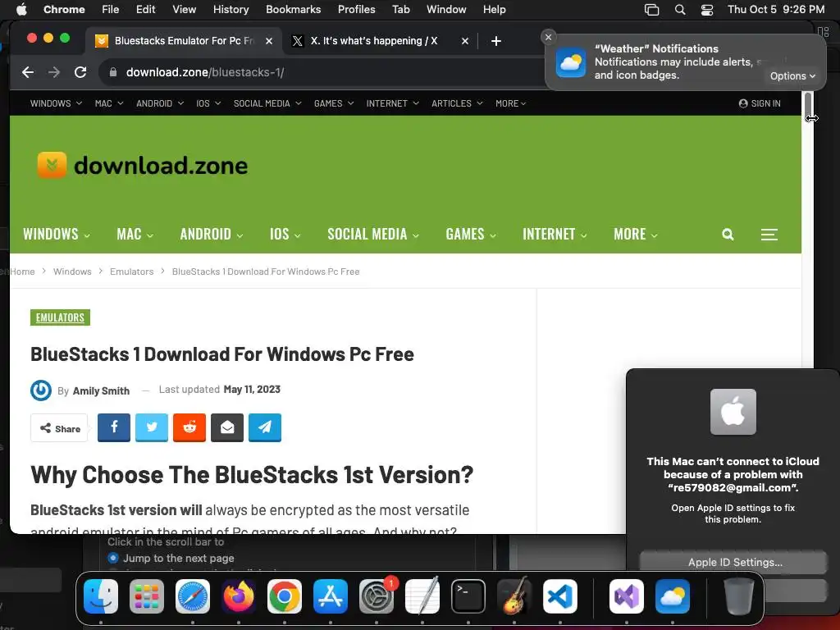
Task: Open Spotlight search in menu bar
Action: coord(680,10)
